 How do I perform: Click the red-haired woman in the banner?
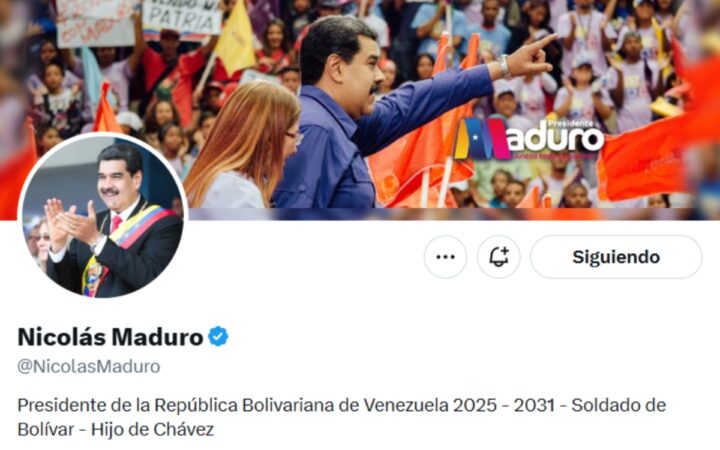click(243, 145)
